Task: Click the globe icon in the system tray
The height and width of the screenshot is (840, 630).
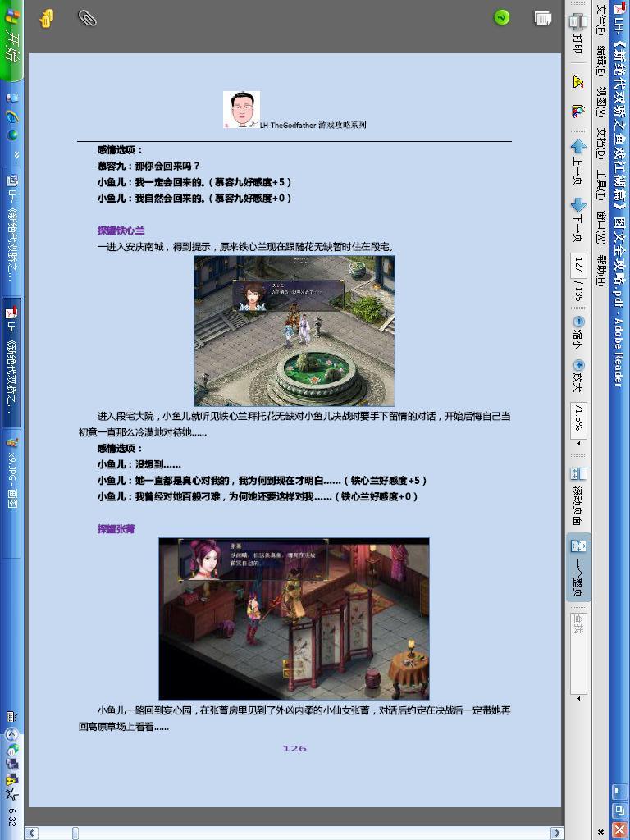Action: click(12, 748)
